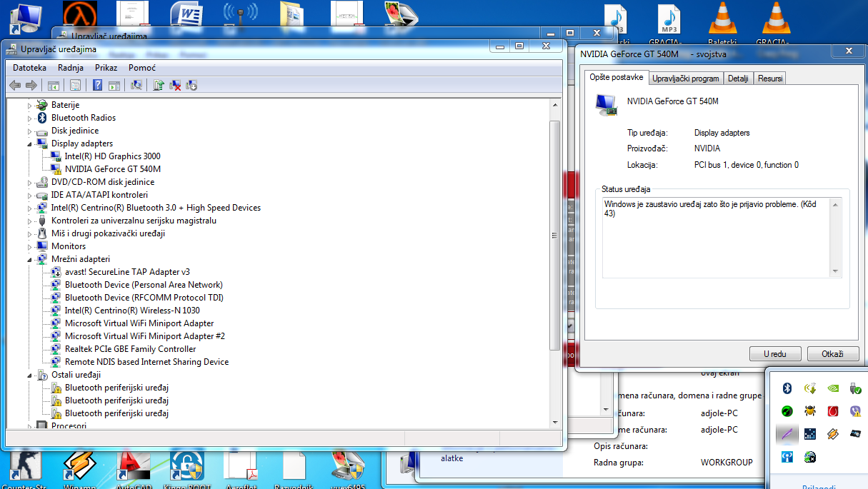This screenshot has width=868, height=489.
Task: Select Microsoft Virtual WiFi Miniport Adapter #2
Action: 145,336
